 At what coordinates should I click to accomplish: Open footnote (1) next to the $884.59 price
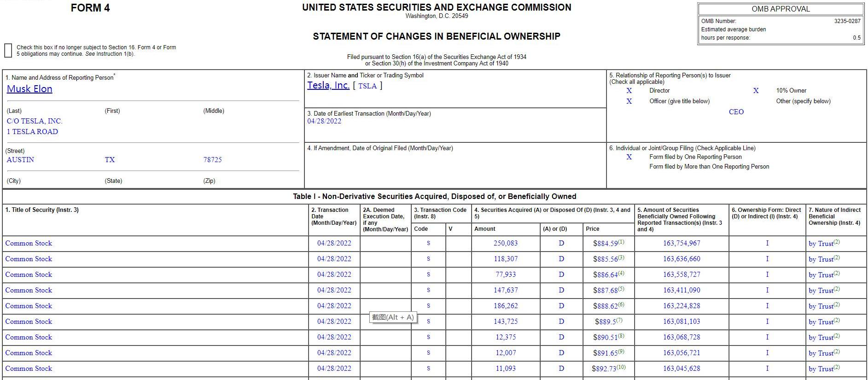click(621, 242)
